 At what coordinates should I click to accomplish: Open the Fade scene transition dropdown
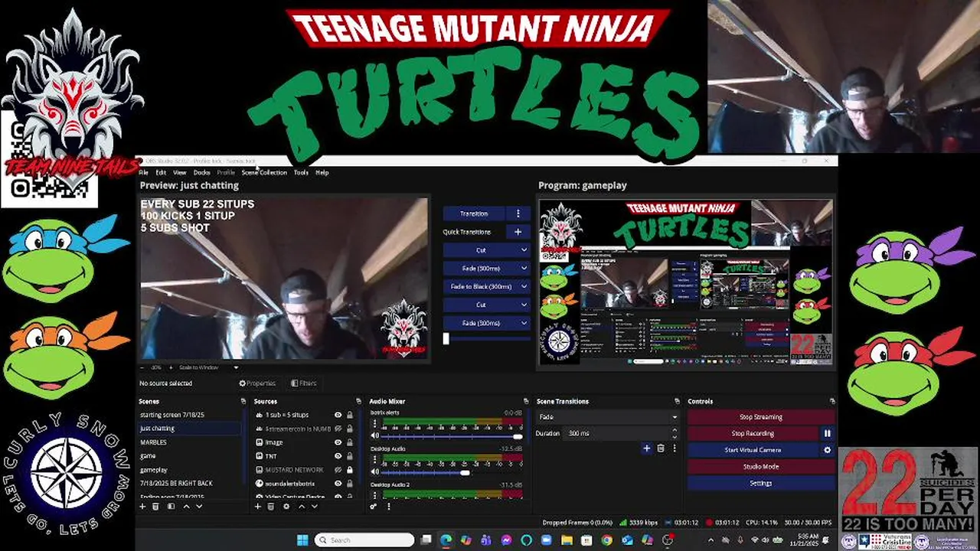point(608,417)
